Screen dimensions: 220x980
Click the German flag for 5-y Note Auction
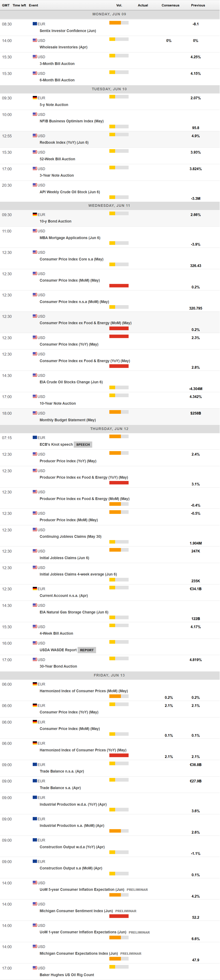pyautogui.click(x=35, y=98)
